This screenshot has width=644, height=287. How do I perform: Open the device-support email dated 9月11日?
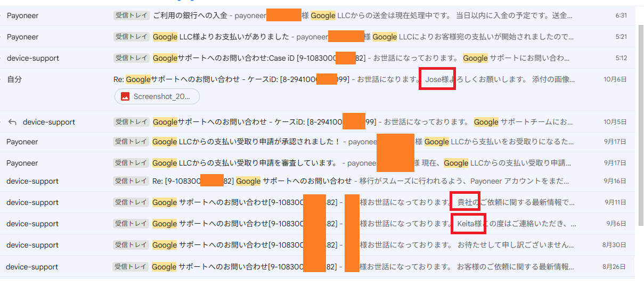click(x=317, y=202)
